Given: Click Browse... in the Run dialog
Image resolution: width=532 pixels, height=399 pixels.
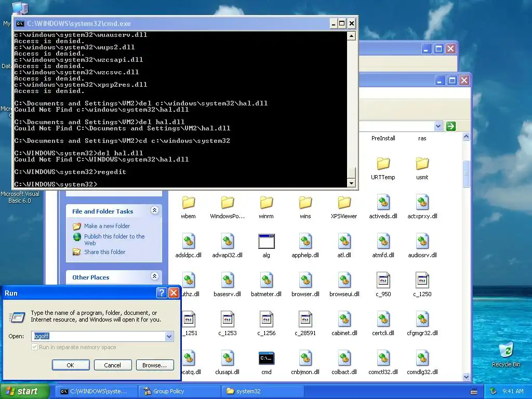Looking at the screenshot, I should pyautogui.click(x=155, y=365).
